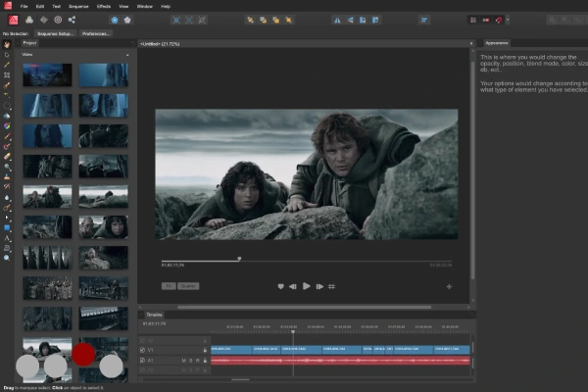This screenshot has height=392, width=588.
Task: Switch to the target-circle persona icon
Action: point(58,20)
